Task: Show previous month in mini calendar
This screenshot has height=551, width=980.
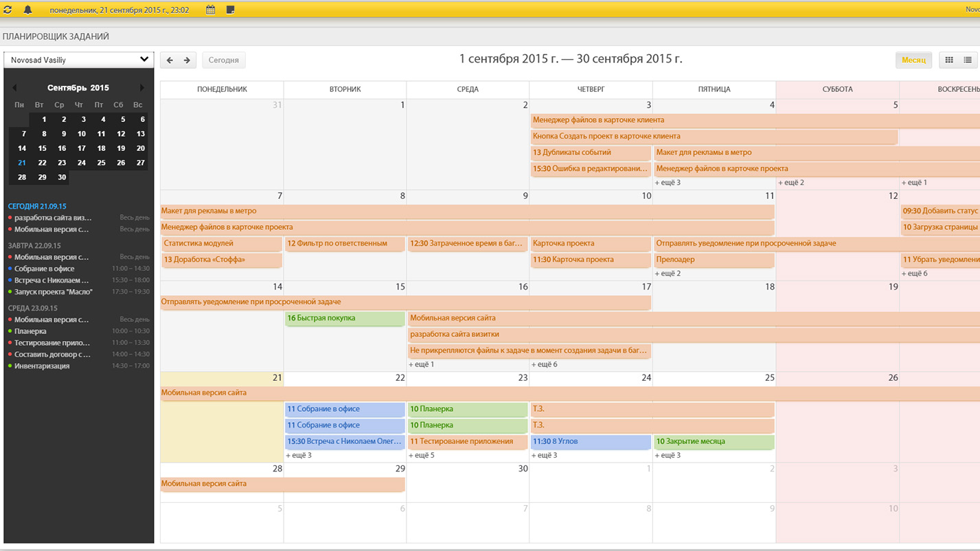Action: pyautogui.click(x=14, y=88)
